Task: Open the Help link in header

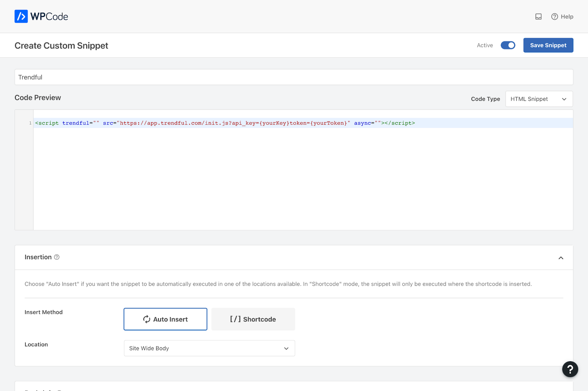Action: pos(562,17)
